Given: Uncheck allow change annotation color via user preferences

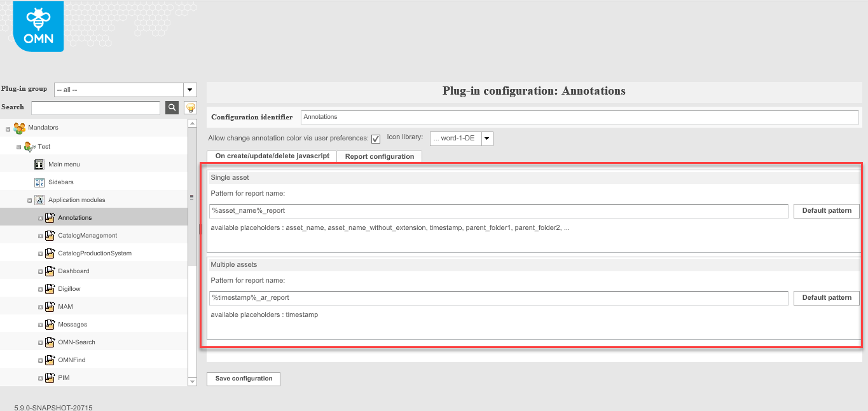Looking at the screenshot, I should coord(376,138).
